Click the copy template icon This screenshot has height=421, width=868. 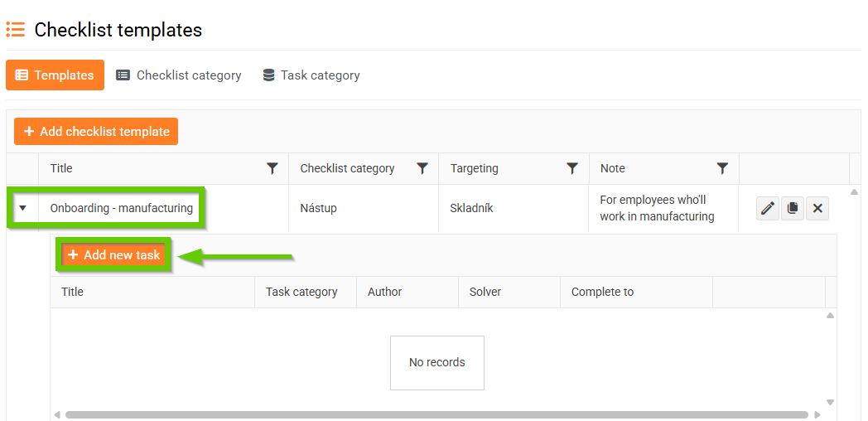point(793,209)
